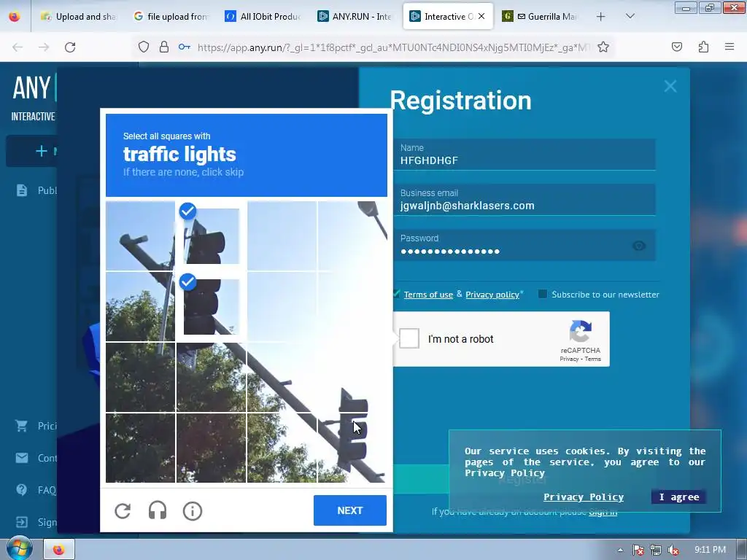The image size is (747, 560).
Task: Focus the Password field
Action: click(x=524, y=245)
